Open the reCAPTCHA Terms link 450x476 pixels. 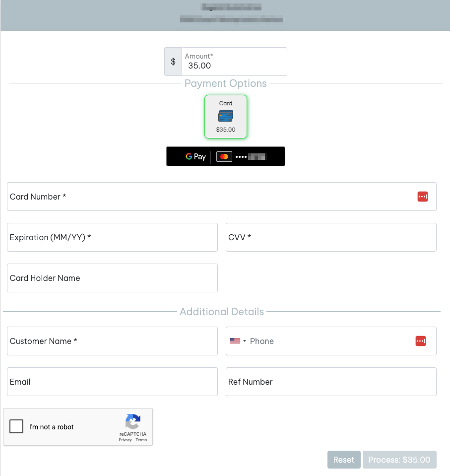point(141,440)
